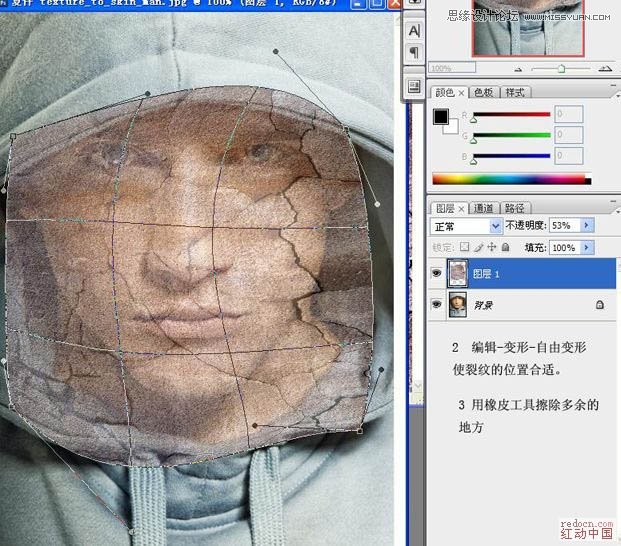Close the 图层 Layers tab with its x

tap(461, 208)
